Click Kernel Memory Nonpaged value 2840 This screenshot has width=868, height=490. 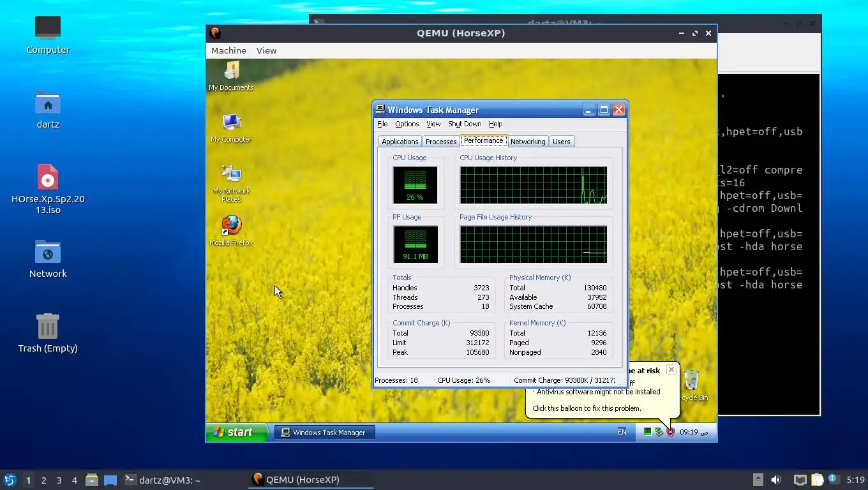coord(599,352)
